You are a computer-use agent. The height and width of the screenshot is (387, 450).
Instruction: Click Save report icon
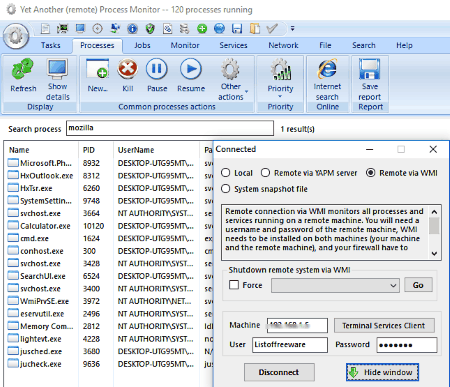tap(370, 69)
